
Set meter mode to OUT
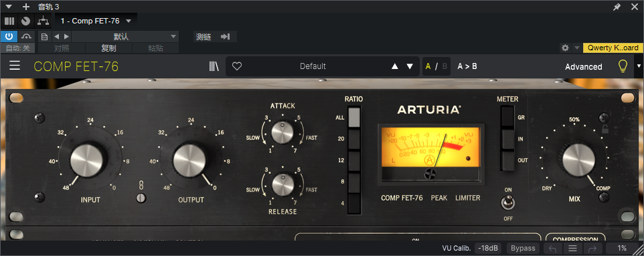pos(507,161)
